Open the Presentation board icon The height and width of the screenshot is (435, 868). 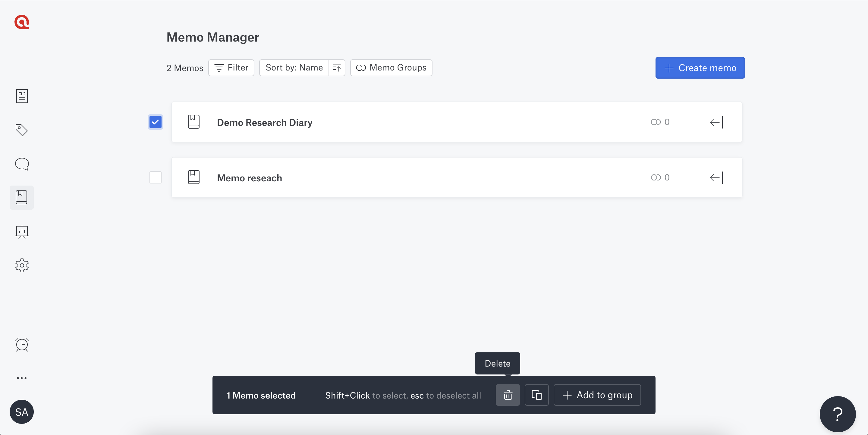pyautogui.click(x=22, y=232)
